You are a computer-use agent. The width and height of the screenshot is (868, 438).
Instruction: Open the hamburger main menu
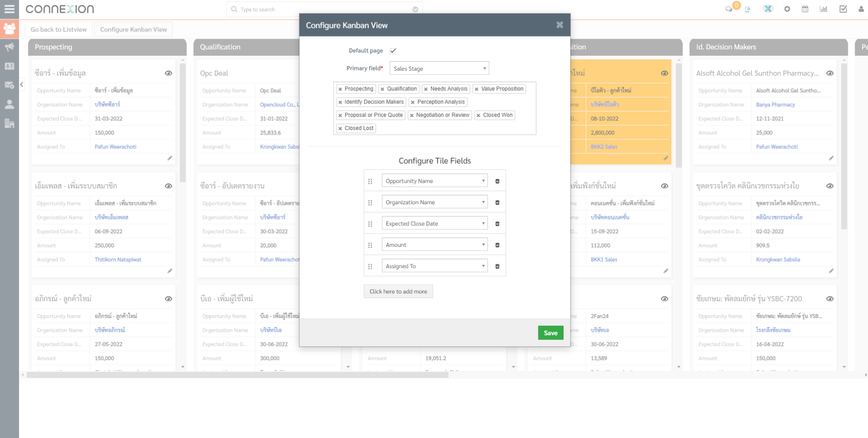(x=9, y=9)
